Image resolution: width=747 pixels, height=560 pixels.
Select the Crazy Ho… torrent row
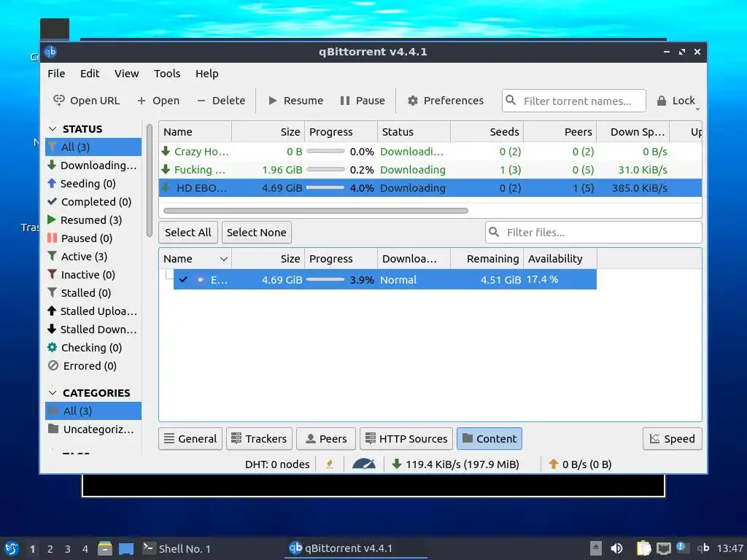(x=430, y=152)
